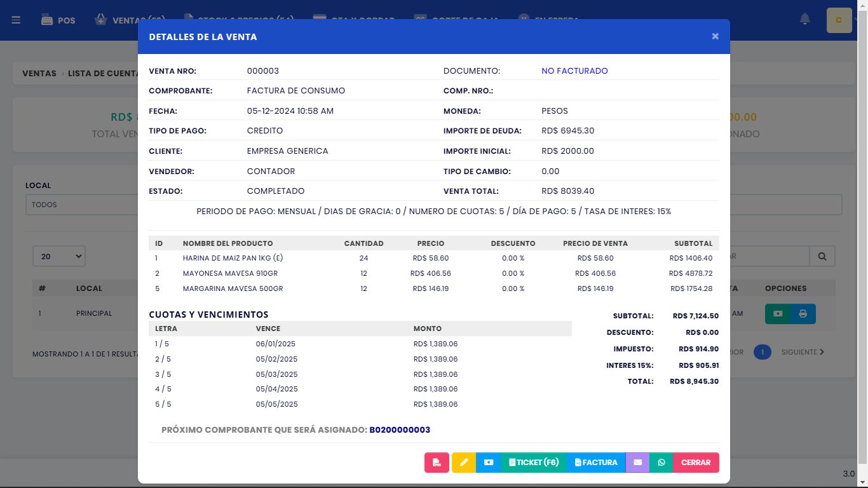Click the search magnifier button
868x488 pixels.
822,256
